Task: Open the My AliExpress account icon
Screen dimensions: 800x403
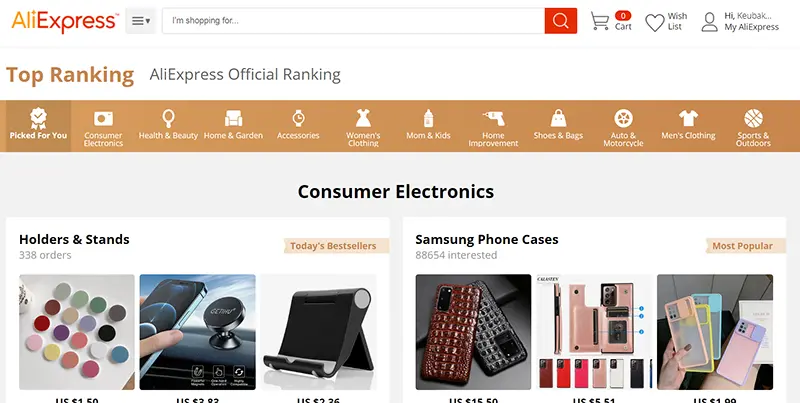Action: [x=709, y=22]
